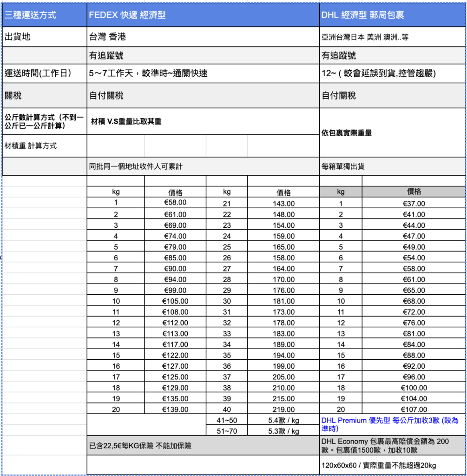Select the price cell "181.00"

283,301
